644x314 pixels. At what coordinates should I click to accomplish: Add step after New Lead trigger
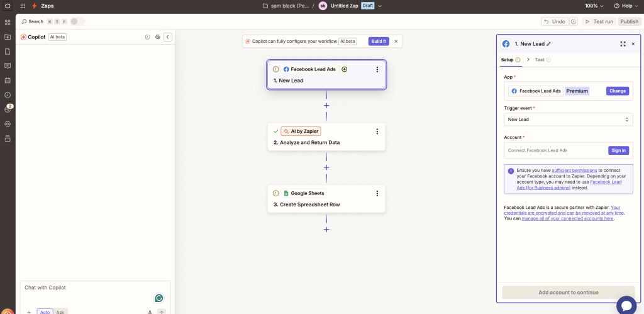(326, 106)
